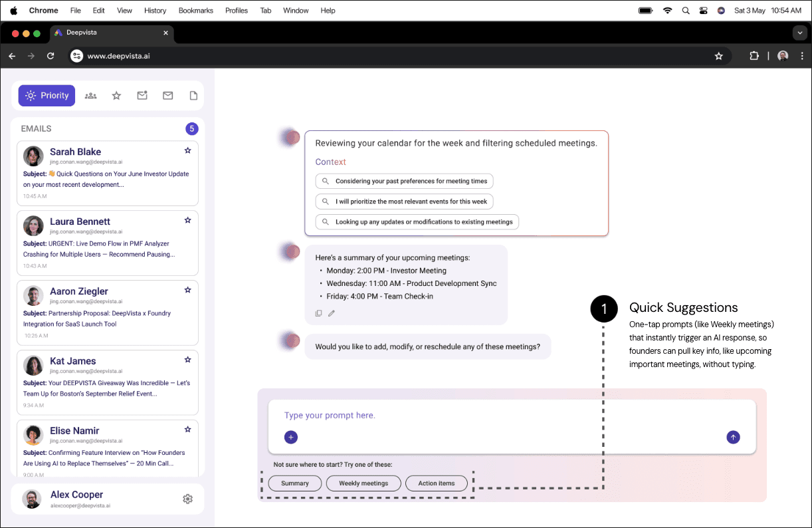Screen dimensions: 812x528
Task: Open Laura Bennett's avatar
Action: point(34,226)
